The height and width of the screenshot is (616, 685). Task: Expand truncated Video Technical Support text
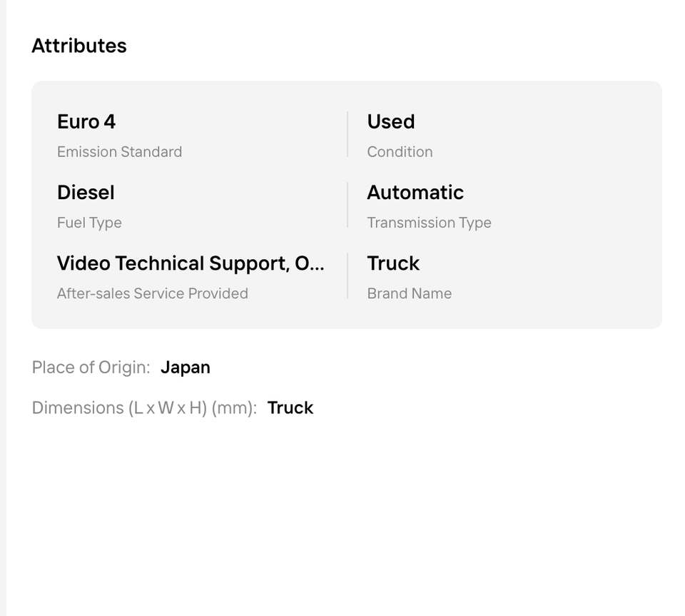pyautogui.click(x=191, y=263)
